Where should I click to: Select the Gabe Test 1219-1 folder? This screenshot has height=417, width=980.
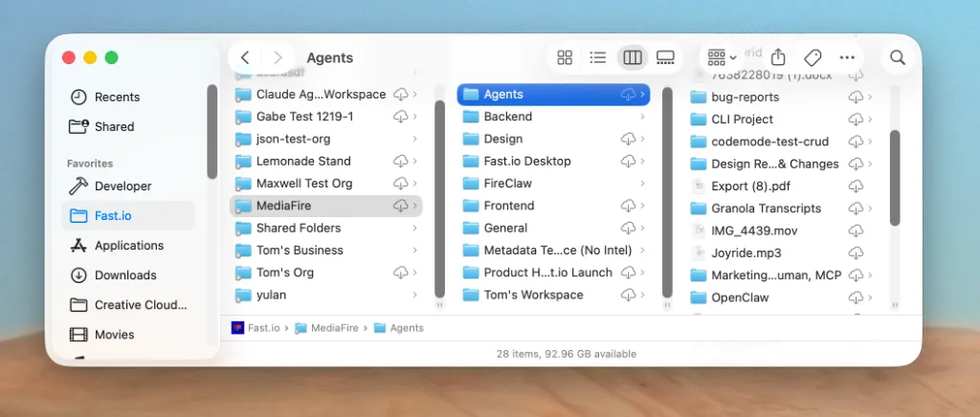click(325, 116)
